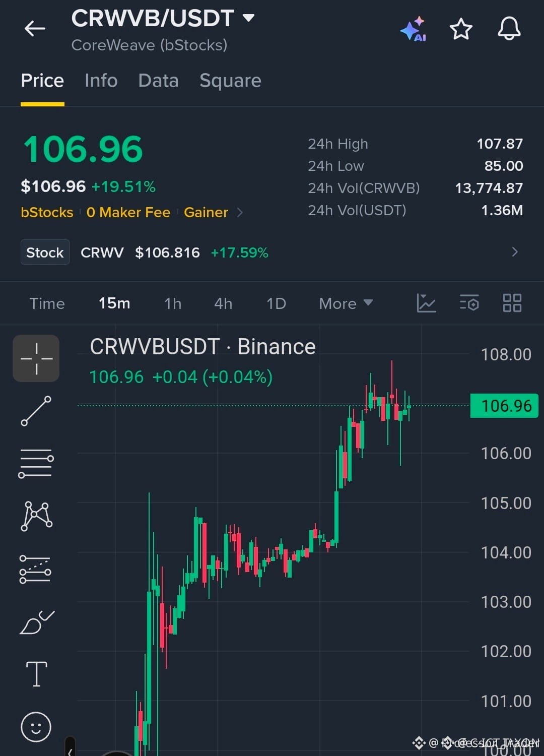
Task: Tap the 24h High value 107.87
Action: [500, 144]
